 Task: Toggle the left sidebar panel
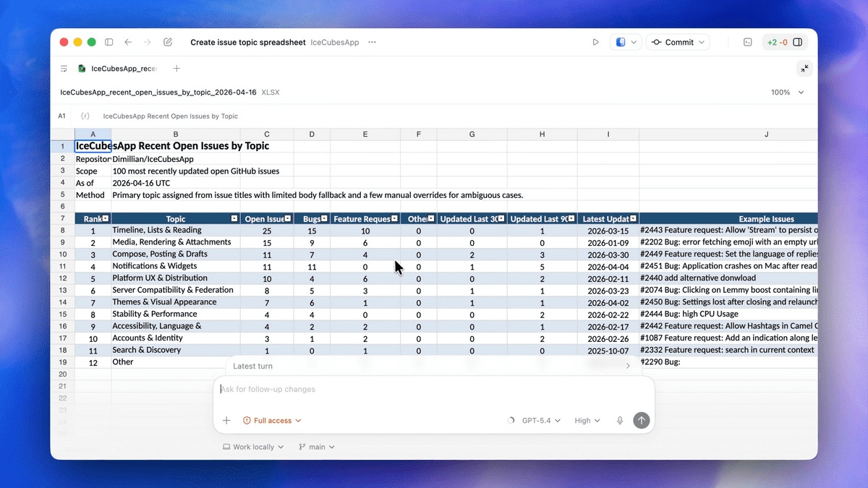[109, 43]
